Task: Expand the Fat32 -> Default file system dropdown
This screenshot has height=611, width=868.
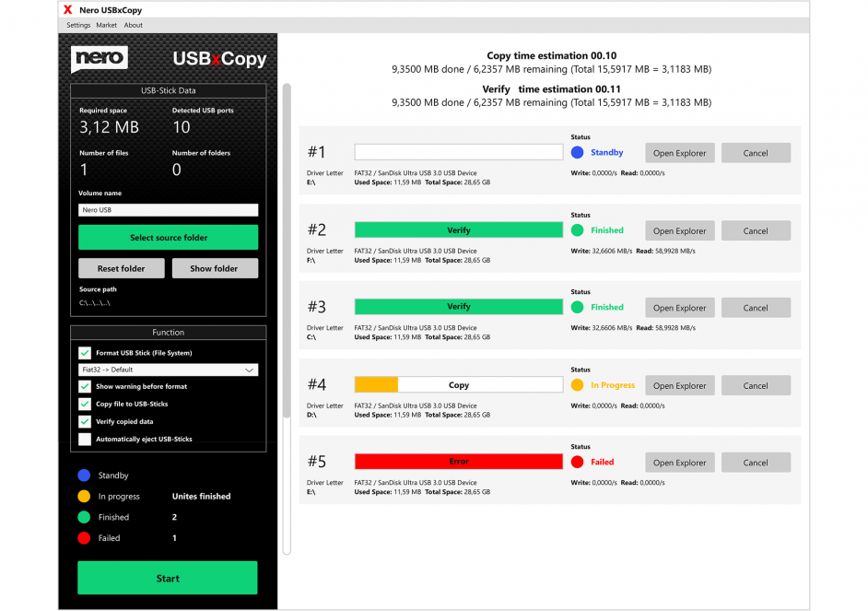Action: pyautogui.click(x=168, y=370)
